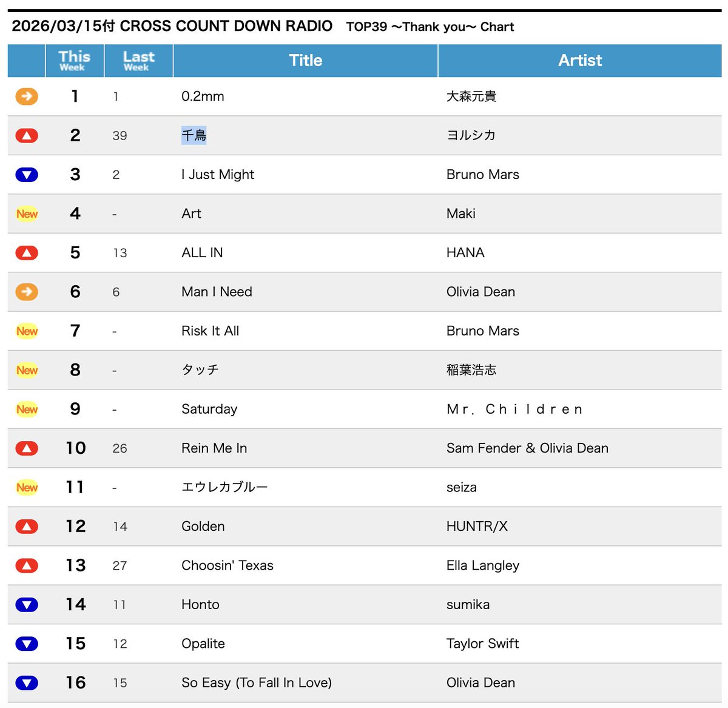Image resolution: width=728 pixels, height=708 pixels.
Task: Click the red up arrow icon for 千鳥
Action: (27, 135)
